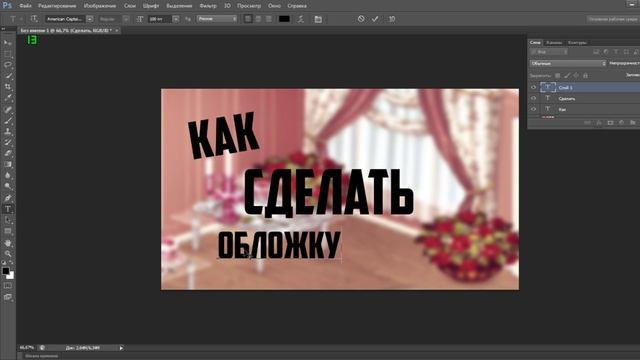Open the layer blend mode dropdown
The image size is (640, 360).
[x=568, y=63]
